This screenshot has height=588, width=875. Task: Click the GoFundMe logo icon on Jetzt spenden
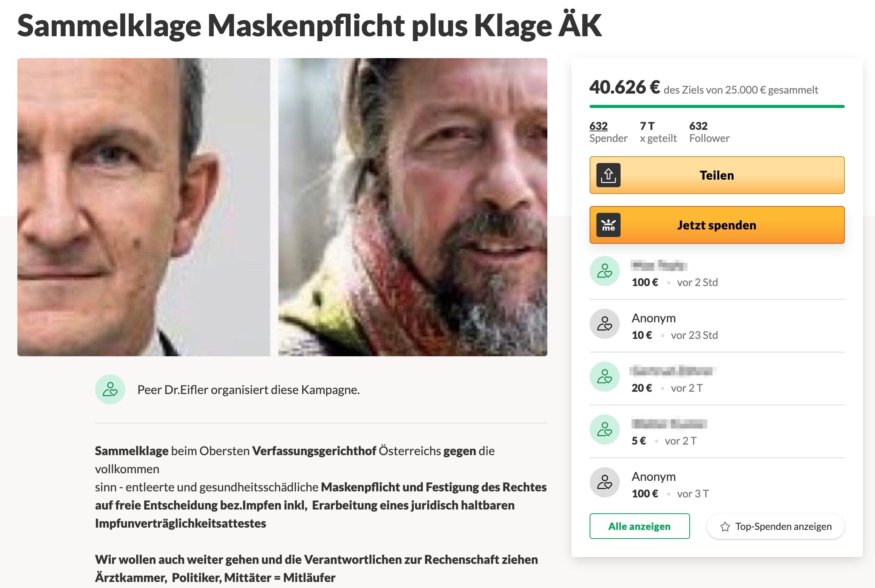608,225
